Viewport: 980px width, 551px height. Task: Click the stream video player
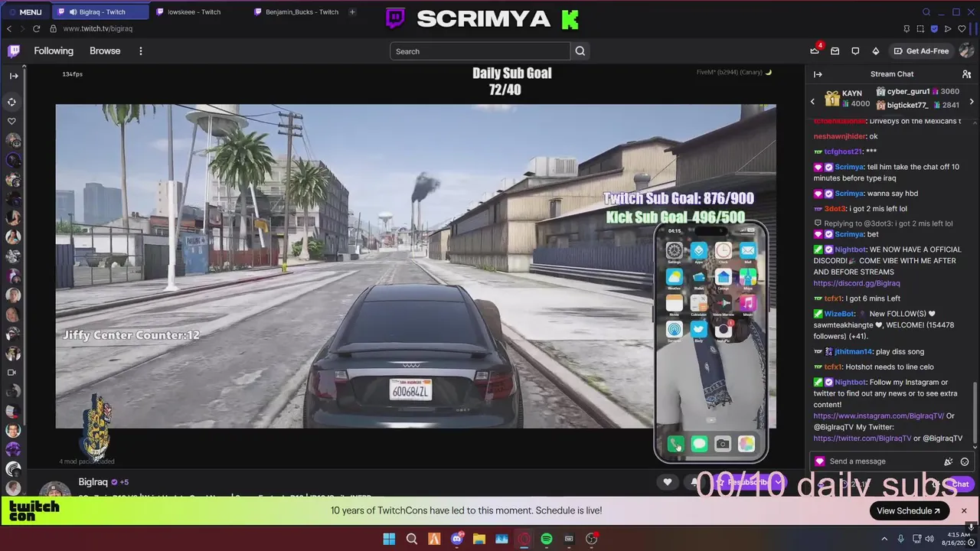tap(416, 266)
